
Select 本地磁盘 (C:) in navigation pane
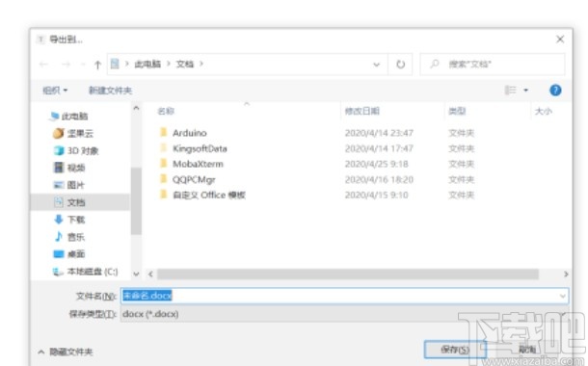pyautogui.click(x=93, y=272)
